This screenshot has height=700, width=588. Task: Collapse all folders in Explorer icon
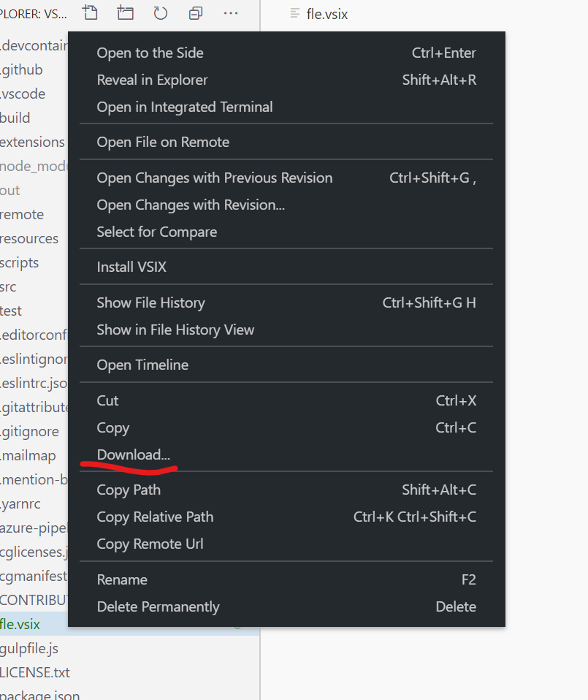tap(195, 12)
